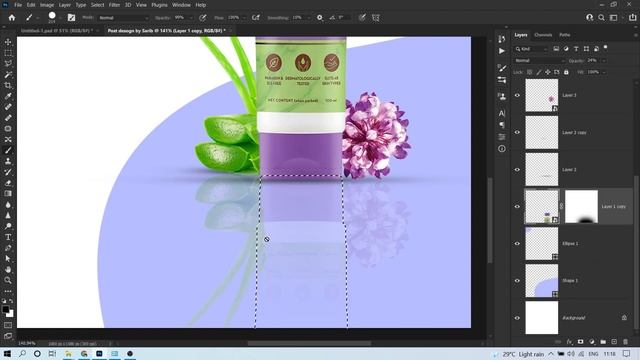Select the Gradient tool

tap(8, 194)
